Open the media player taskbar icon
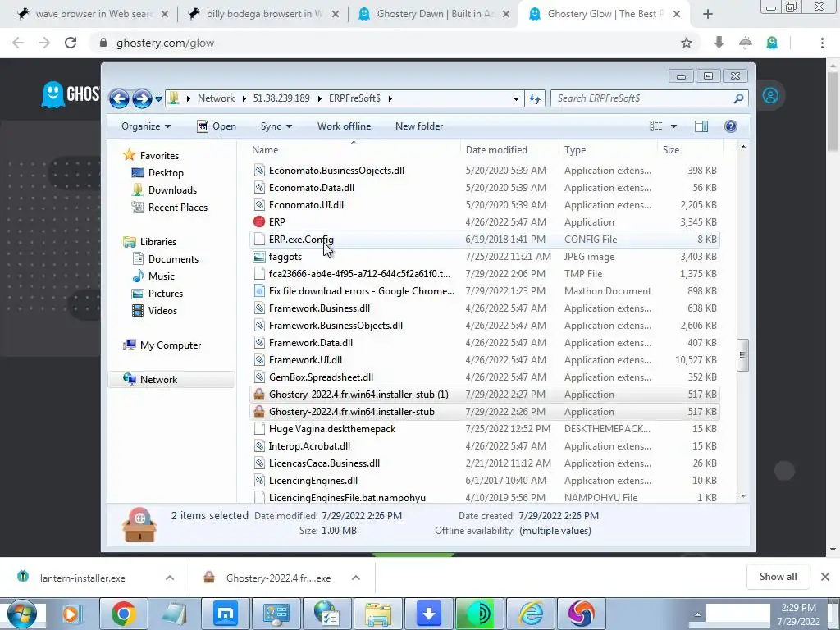 tap(71, 614)
